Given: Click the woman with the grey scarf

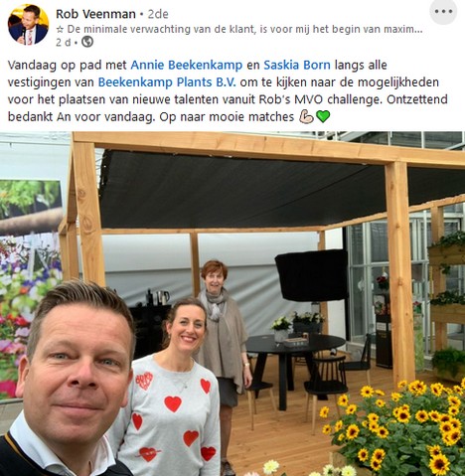Looking at the screenshot, I should [223, 331].
